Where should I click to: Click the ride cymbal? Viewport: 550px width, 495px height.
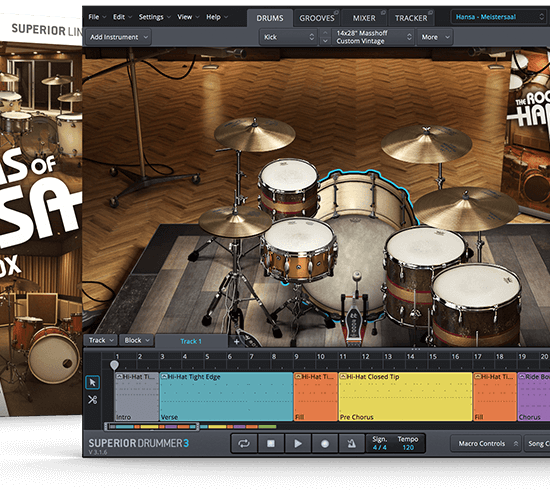(x=467, y=208)
